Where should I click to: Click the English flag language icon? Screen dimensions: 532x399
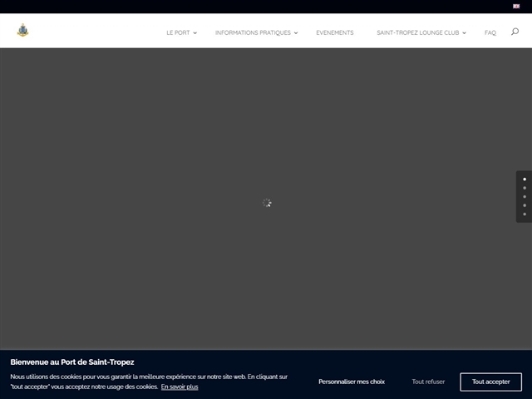(516, 6)
